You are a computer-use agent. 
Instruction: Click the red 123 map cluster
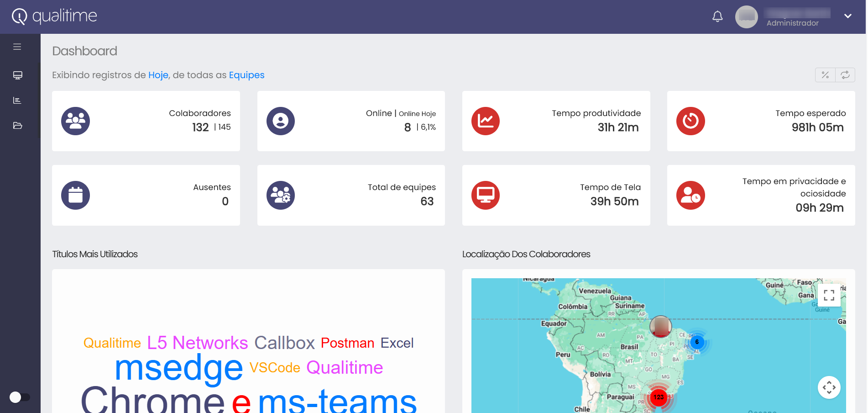tap(658, 397)
